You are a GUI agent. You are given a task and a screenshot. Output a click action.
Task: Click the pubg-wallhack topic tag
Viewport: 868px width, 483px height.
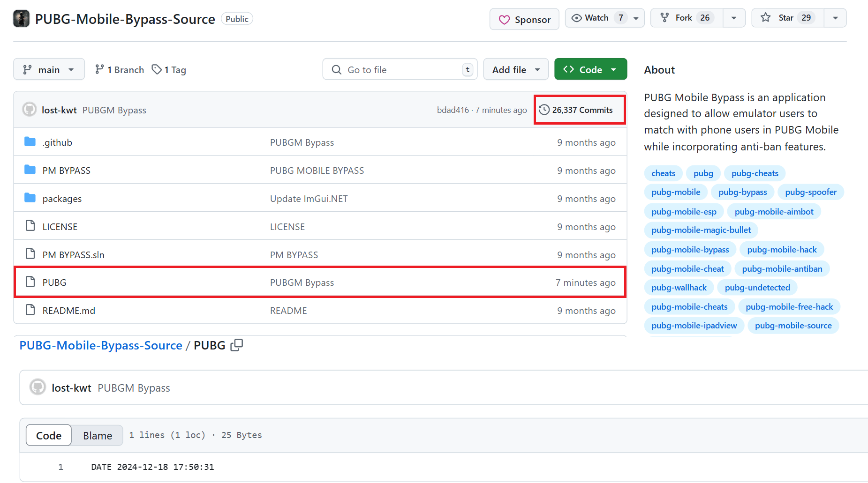pos(679,287)
